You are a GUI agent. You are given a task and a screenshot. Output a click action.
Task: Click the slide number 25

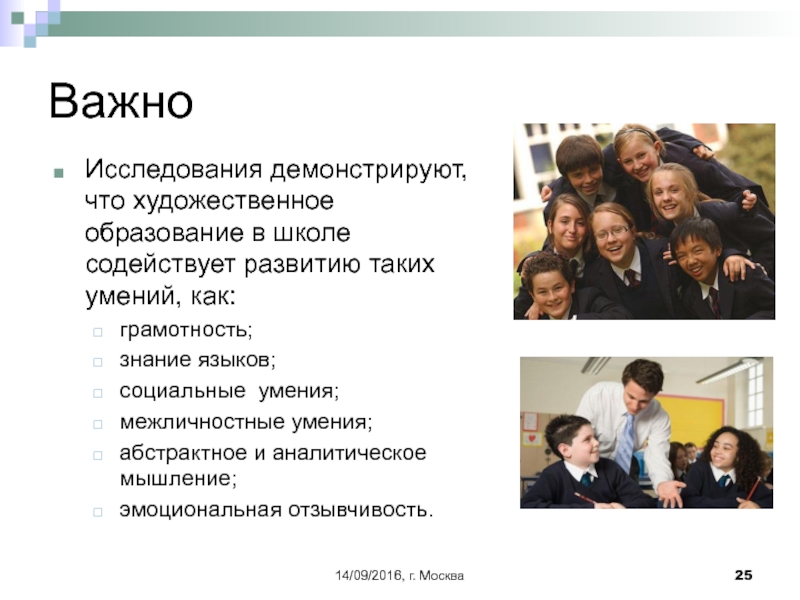743,575
